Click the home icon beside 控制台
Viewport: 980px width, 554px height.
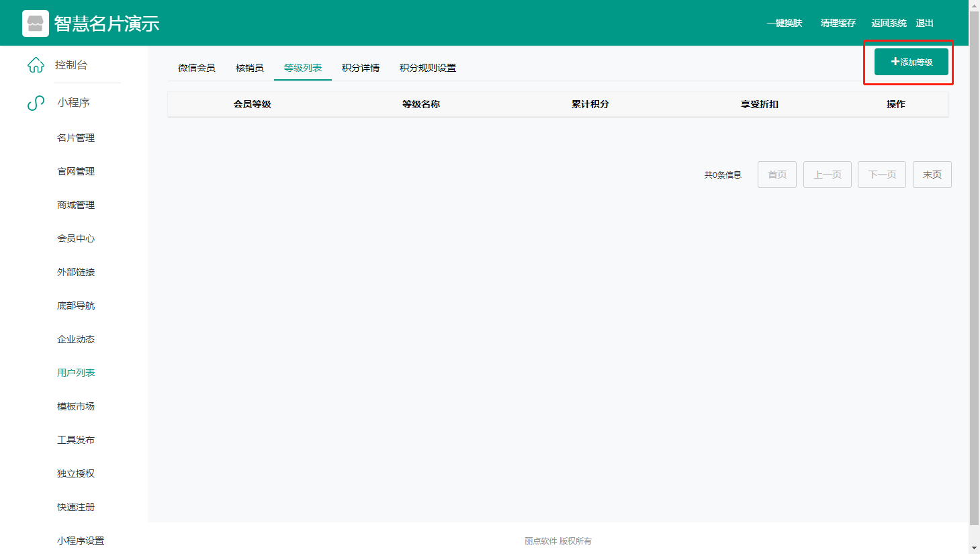[36, 65]
